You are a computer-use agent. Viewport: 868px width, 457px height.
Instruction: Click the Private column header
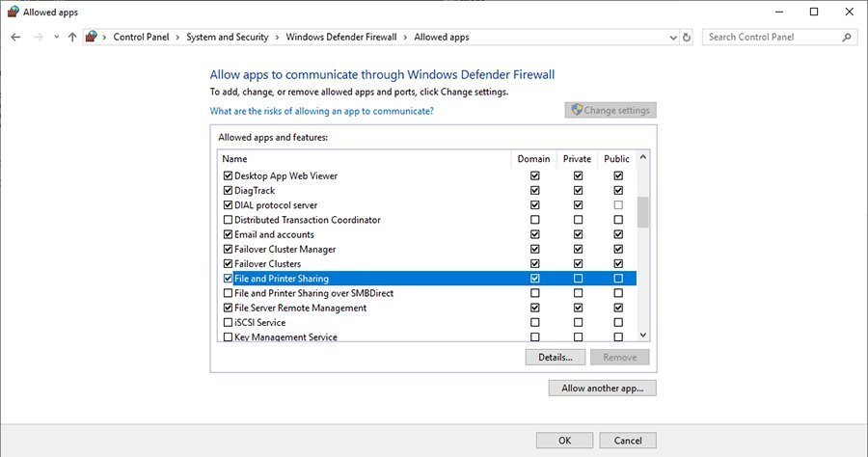tap(577, 159)
